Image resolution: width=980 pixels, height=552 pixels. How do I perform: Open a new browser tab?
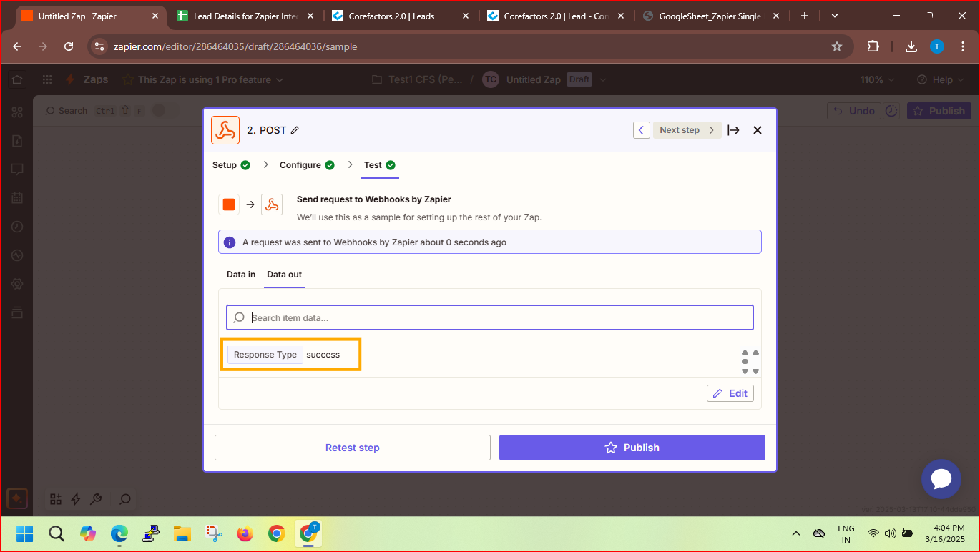[x=805, y=16]
